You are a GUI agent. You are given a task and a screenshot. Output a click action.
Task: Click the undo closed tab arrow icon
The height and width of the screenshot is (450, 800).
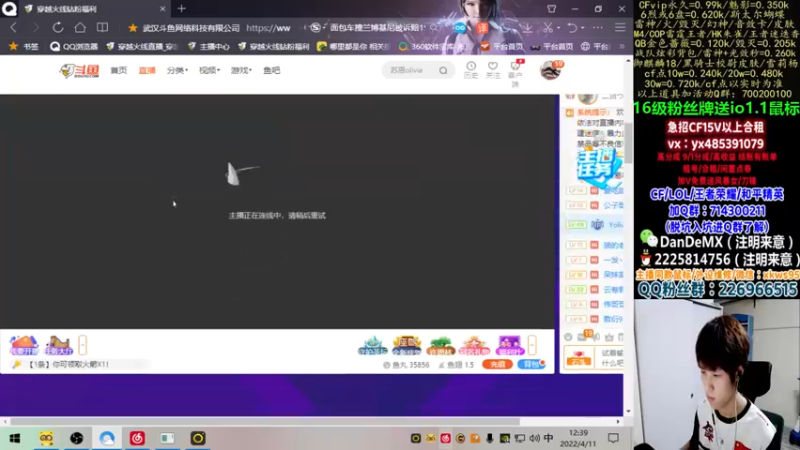click(572, 28)
